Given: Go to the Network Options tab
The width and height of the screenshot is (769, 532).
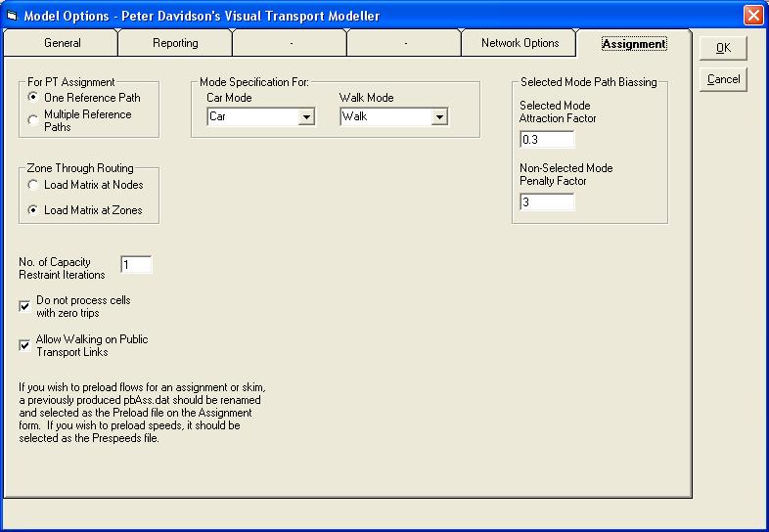Looking at the screenshot, I should click(520, 43).
